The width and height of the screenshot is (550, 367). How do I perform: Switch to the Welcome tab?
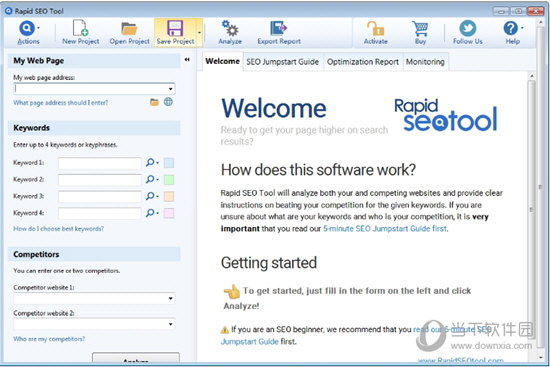[222, 61]
